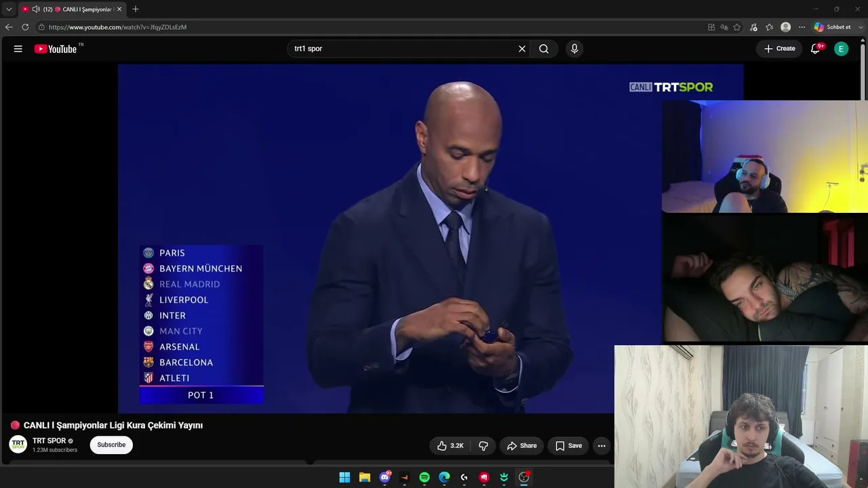The height and width of the screenshot is (488, 868).
Task: Run the search with the magnifier button
Action: (x=544, y=49)
